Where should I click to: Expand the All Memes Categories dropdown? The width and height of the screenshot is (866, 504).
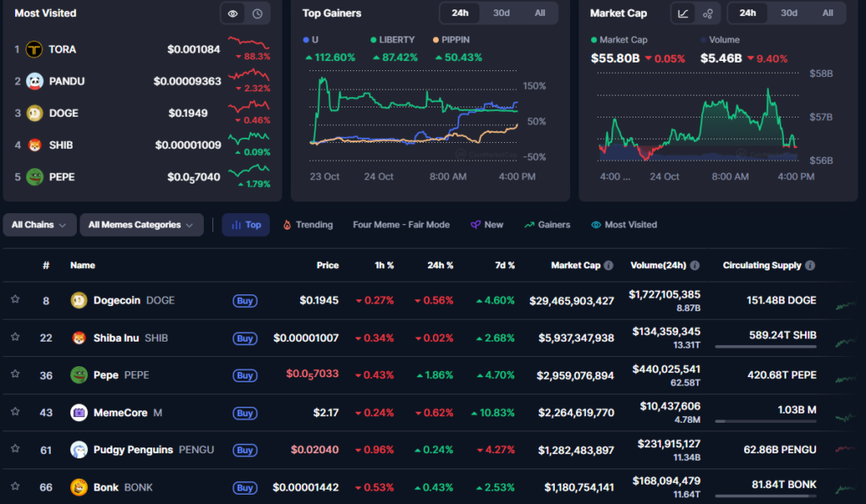click(x=140, y=225)
